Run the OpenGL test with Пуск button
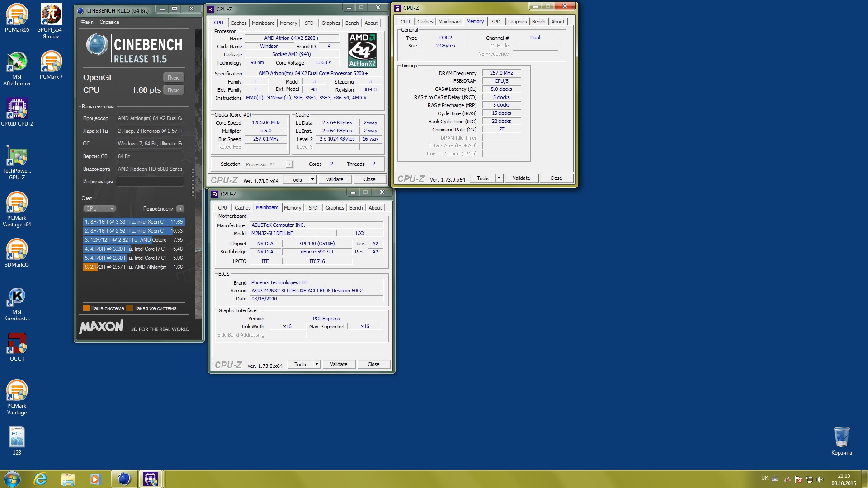Viewport: 868px width, 488px height. click(173, 78)
